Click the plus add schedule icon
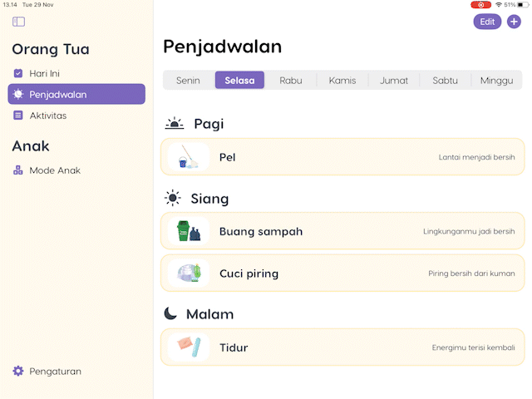Screen dimensions: 532x399 click(x=514, y=22)
